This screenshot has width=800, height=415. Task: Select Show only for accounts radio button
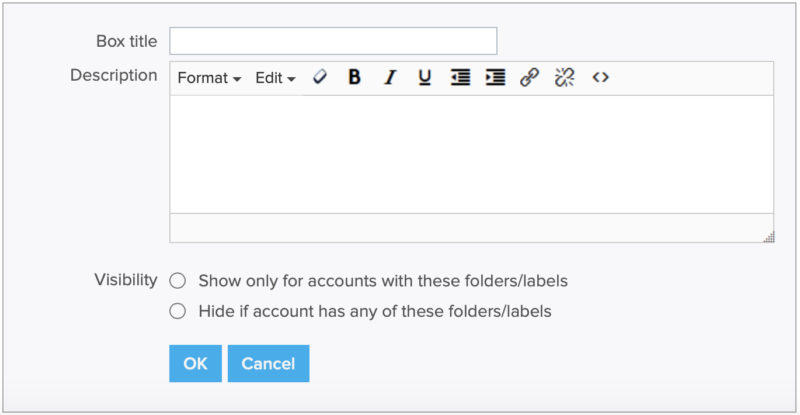[178, 281]
